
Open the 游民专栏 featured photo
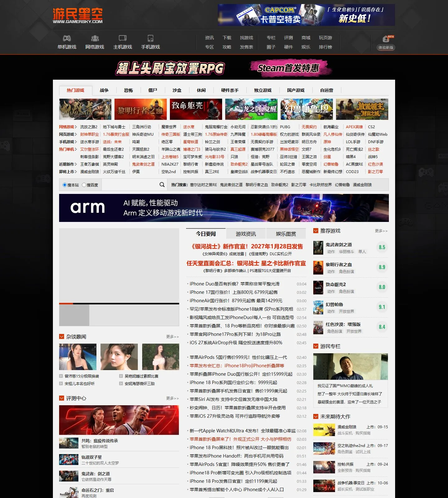point(351,367)
